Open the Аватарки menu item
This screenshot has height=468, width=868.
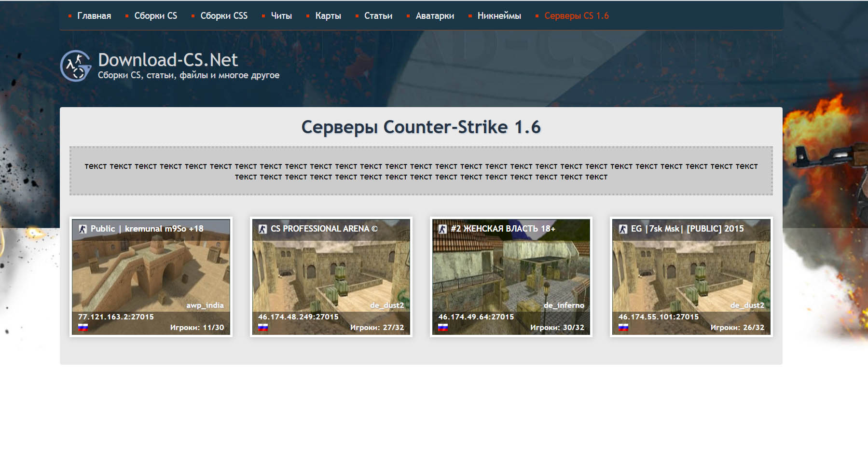435,16
